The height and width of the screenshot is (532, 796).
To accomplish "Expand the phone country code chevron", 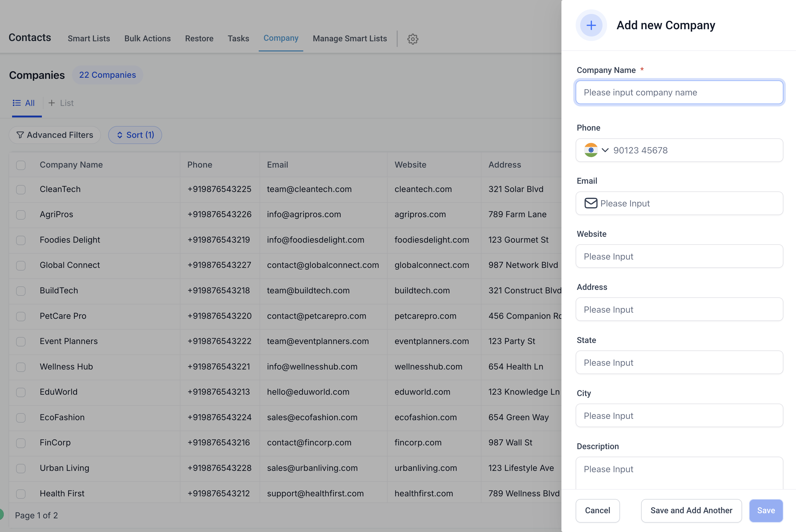I will tap(605, 150).
